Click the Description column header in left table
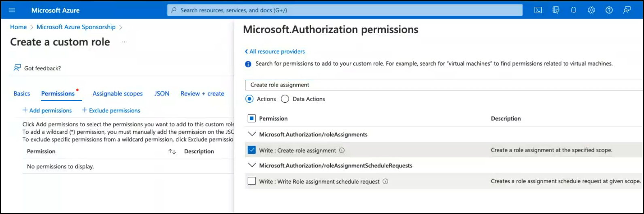644x214 pixels. tap(199, 152)
